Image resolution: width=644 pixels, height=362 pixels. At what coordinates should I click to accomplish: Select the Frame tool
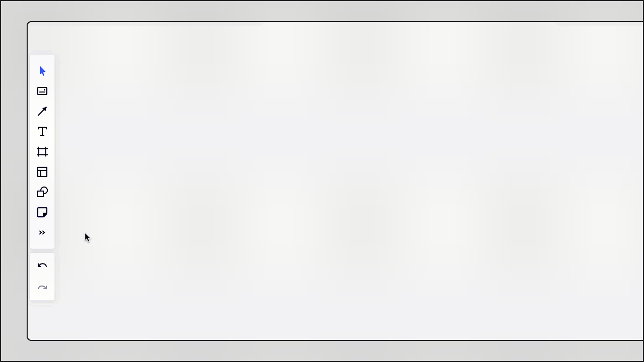click(x=42, y=151)
